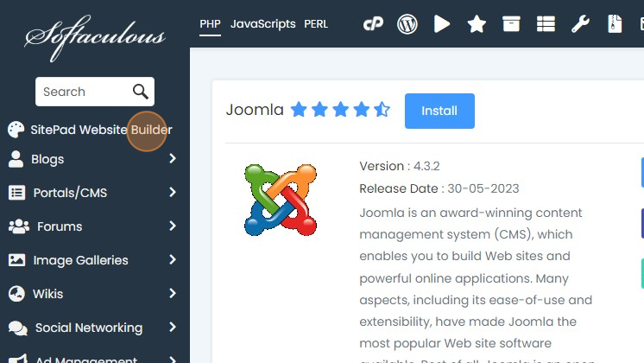The image size is (644, 363).
Task: Open the Image Galleries category label
Action: [x=80, y=261]
